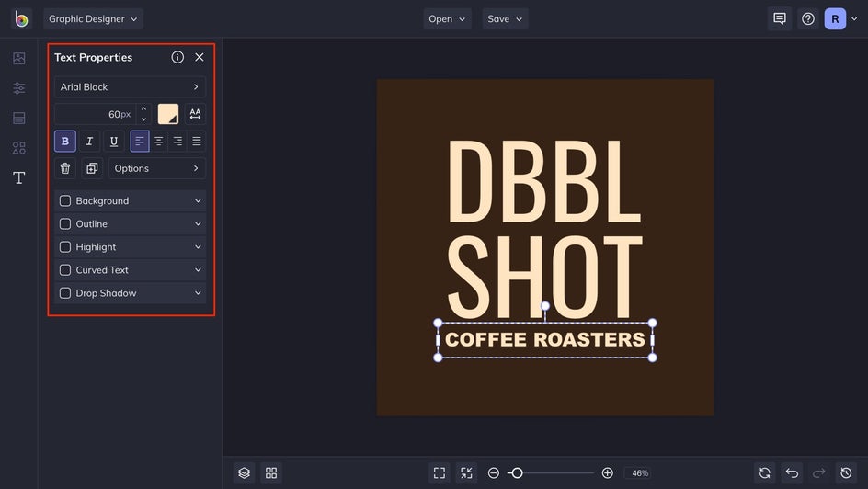Click the 46% zoom value
868x489 pixels.
(640, 473)
